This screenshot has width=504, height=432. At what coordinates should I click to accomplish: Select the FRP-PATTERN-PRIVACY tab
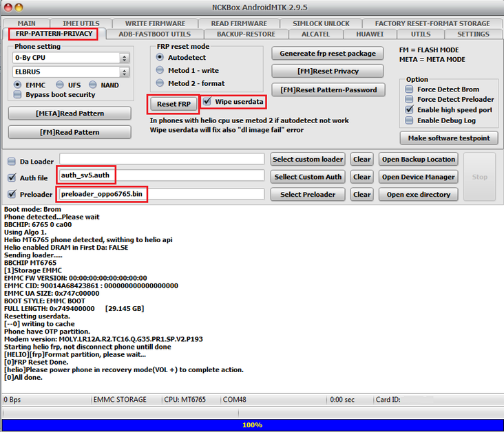[x=54, y=34]
